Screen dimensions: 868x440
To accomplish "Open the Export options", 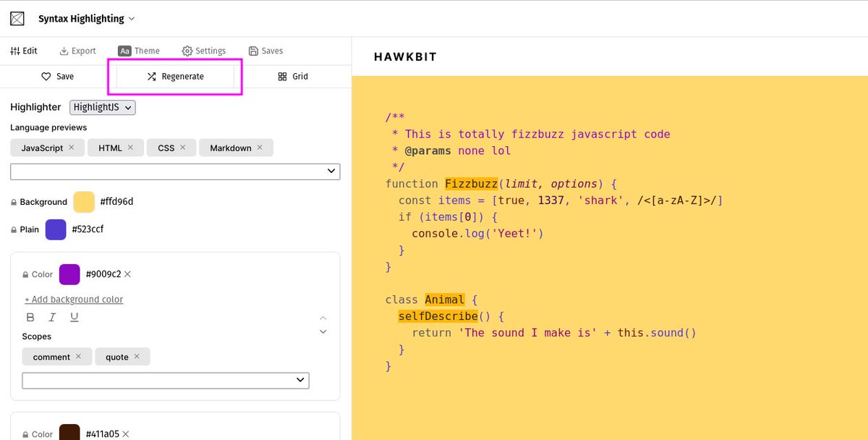I will point(63,51).
